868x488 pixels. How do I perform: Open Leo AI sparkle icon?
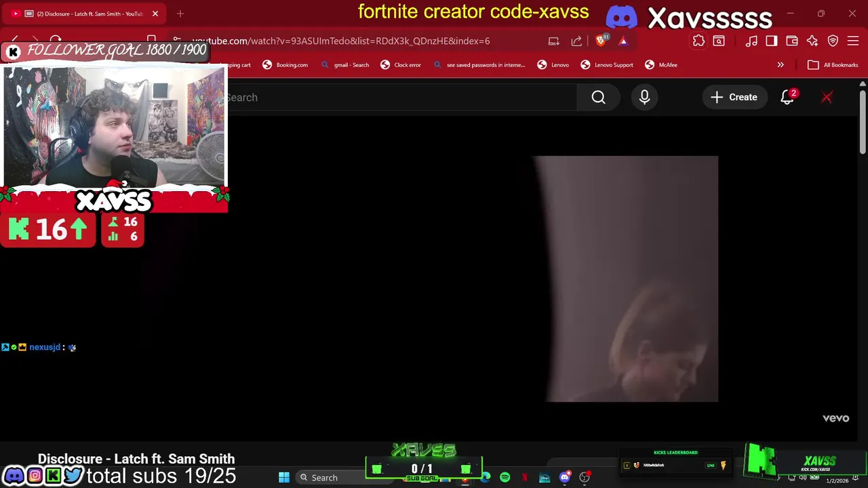812,41
